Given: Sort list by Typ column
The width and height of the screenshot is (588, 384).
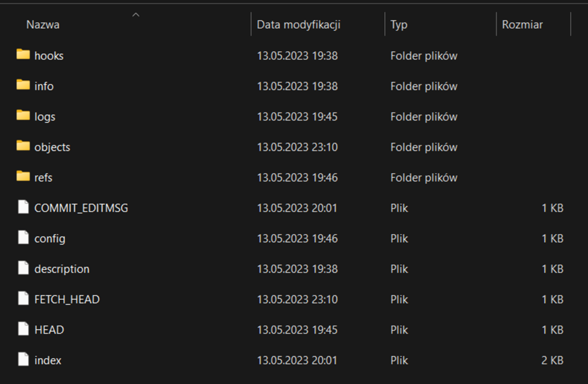Looking at the screenshot, I should tap(399, 25).
